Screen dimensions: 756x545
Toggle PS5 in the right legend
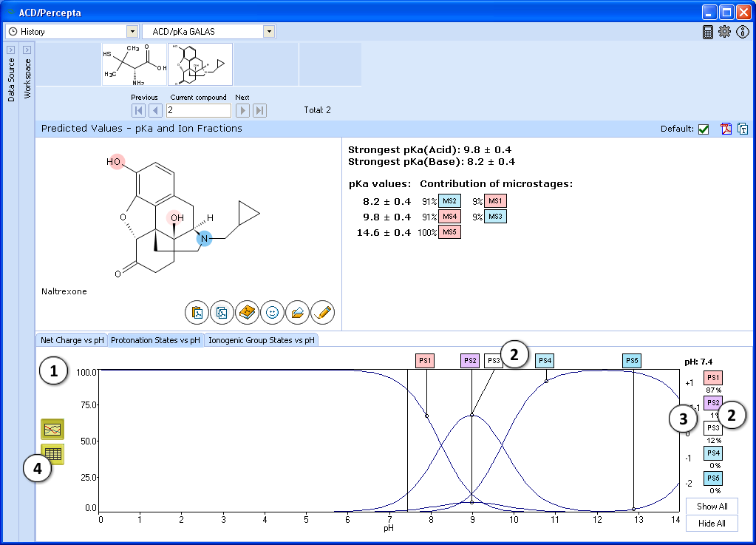coord(713,478)
